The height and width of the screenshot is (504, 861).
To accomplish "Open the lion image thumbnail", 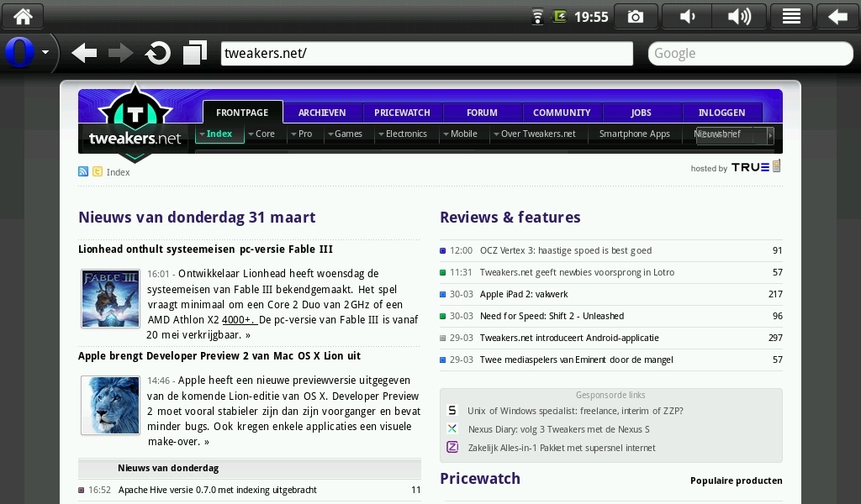I will [110, 405].
